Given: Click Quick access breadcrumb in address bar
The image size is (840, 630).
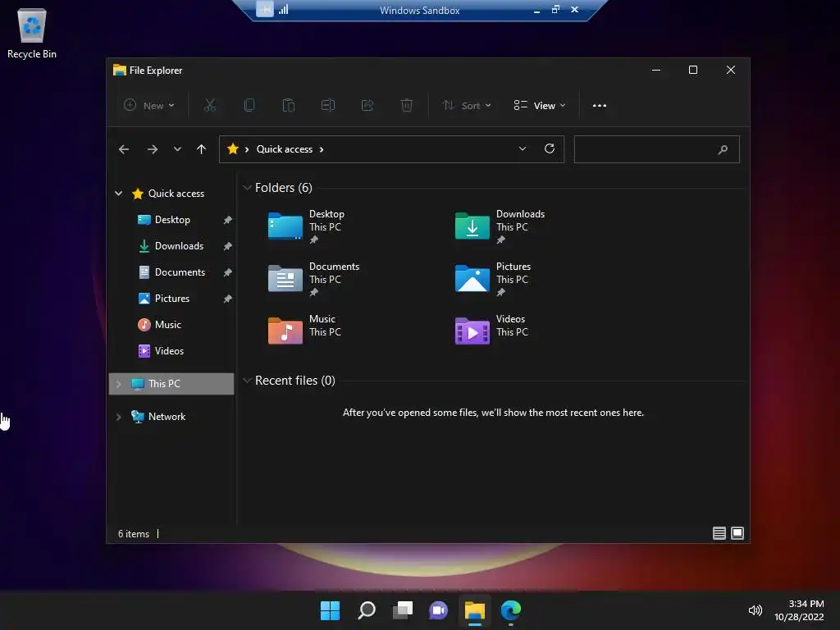Looking at the screenshot, I should tap(285, 149).
